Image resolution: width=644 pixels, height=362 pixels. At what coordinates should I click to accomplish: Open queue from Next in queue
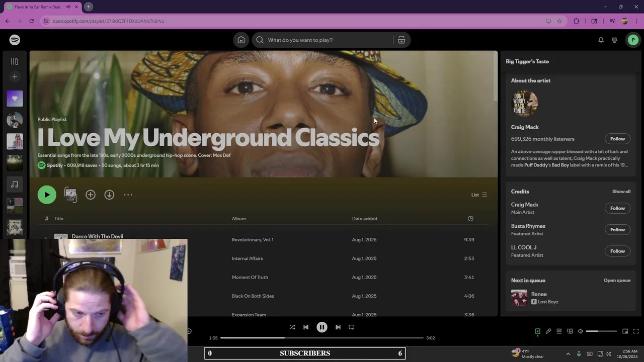click(617, 281)
